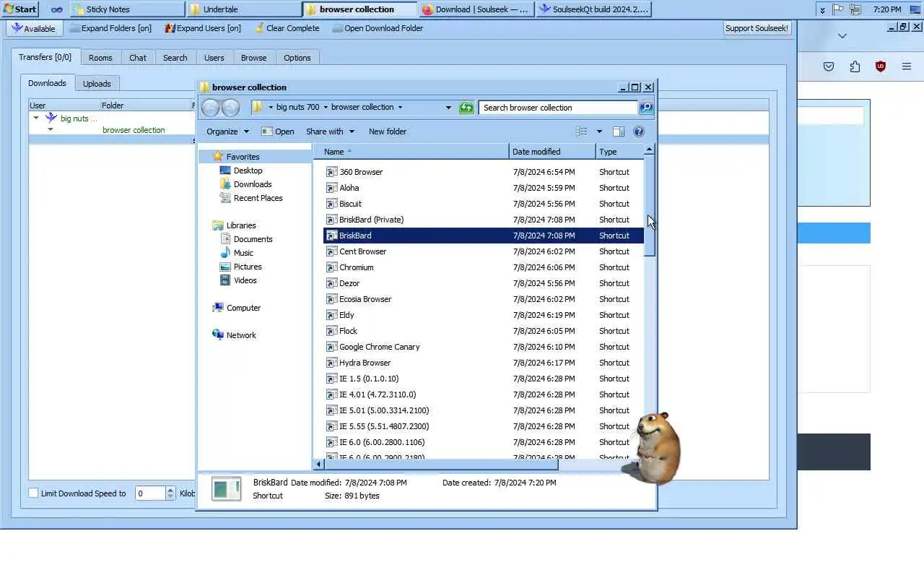924x578 pixels.
Task: Click the Support Soulseek! button
Action: pyautogui.click(x=757, y=28)
